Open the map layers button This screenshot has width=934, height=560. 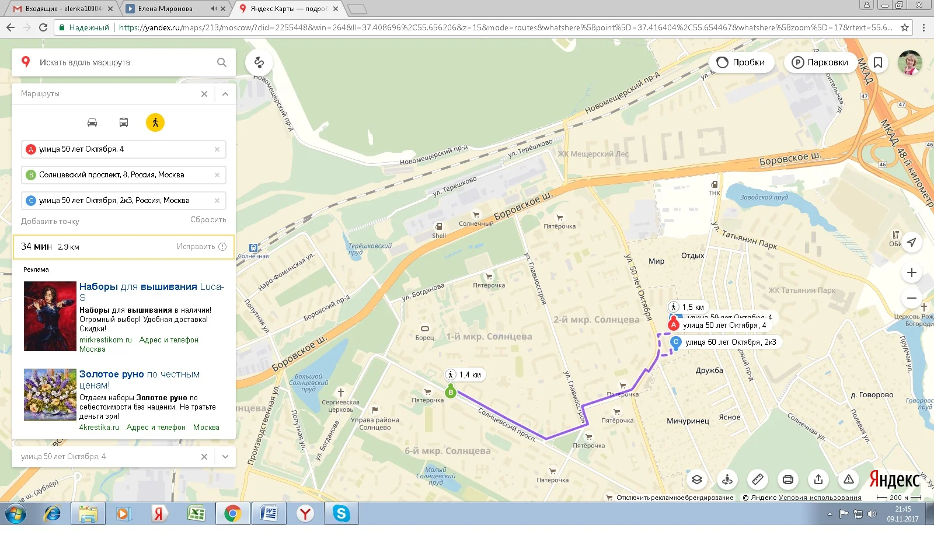(x=697, y=480)
